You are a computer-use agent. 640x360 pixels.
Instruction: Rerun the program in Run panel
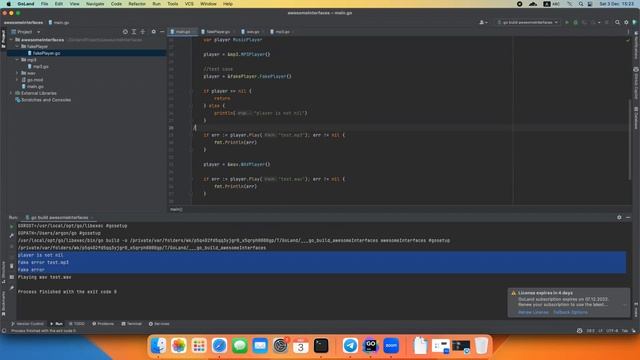pyautogui.click(x=11, y=226)
